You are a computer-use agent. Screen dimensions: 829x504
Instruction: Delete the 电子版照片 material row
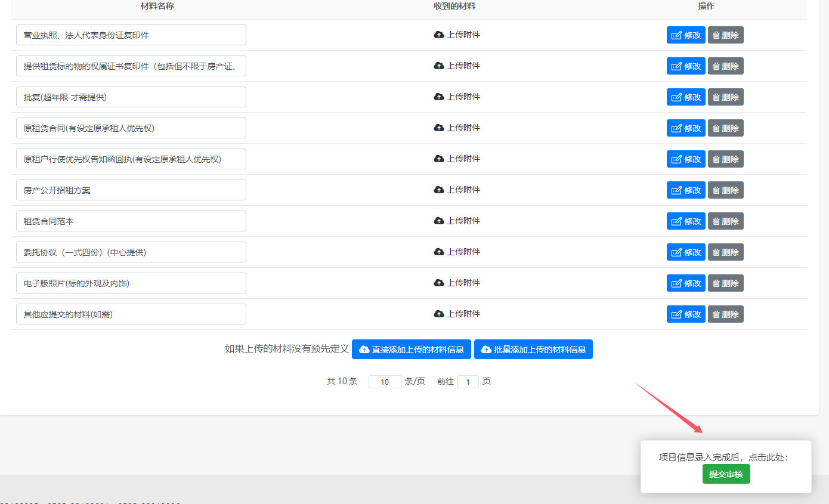tap(726, 283)
